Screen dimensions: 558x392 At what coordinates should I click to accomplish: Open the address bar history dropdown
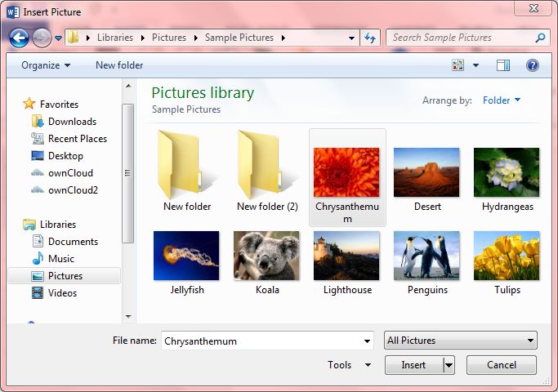pyautogui.click(x=351, y=38)
